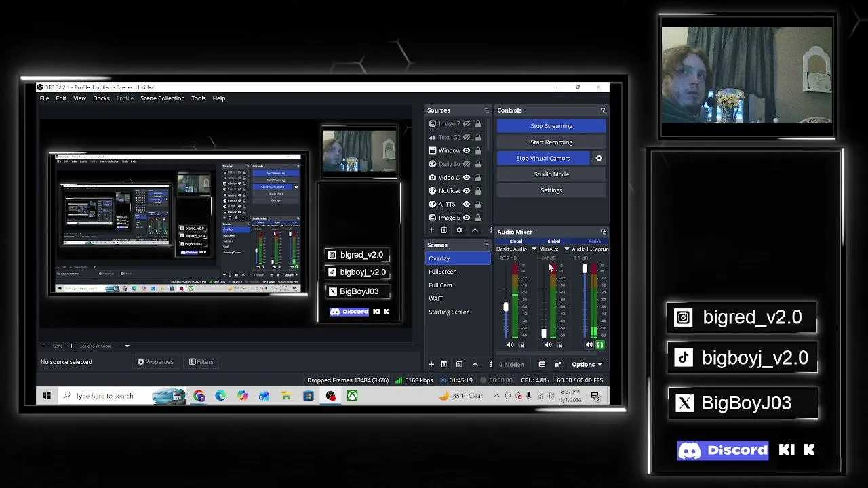Show hidden system tray icons chevron

(x=497, y=396)
